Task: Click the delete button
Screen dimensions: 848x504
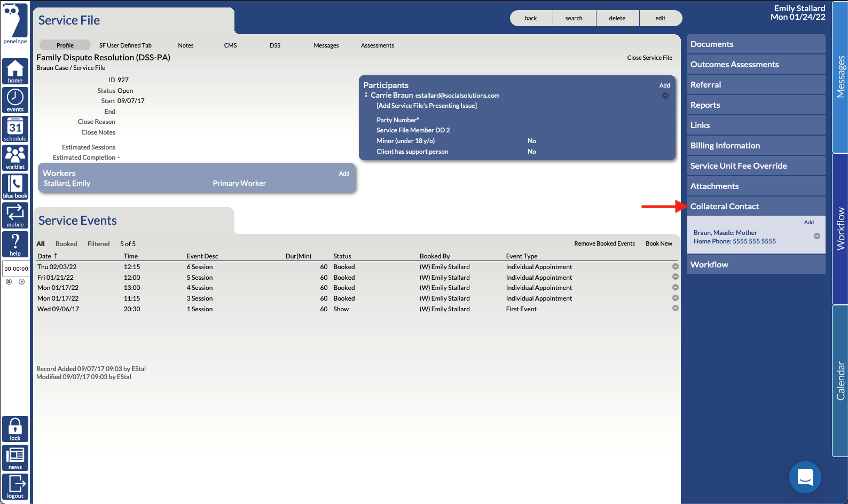Action: (x=617, y=18)
